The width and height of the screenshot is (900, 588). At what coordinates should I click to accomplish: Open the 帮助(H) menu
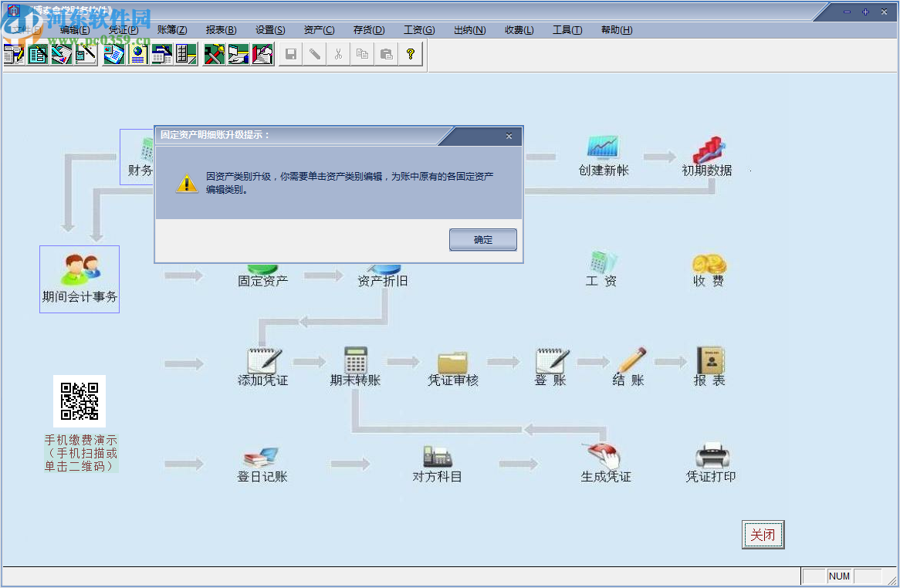(617, 30)
